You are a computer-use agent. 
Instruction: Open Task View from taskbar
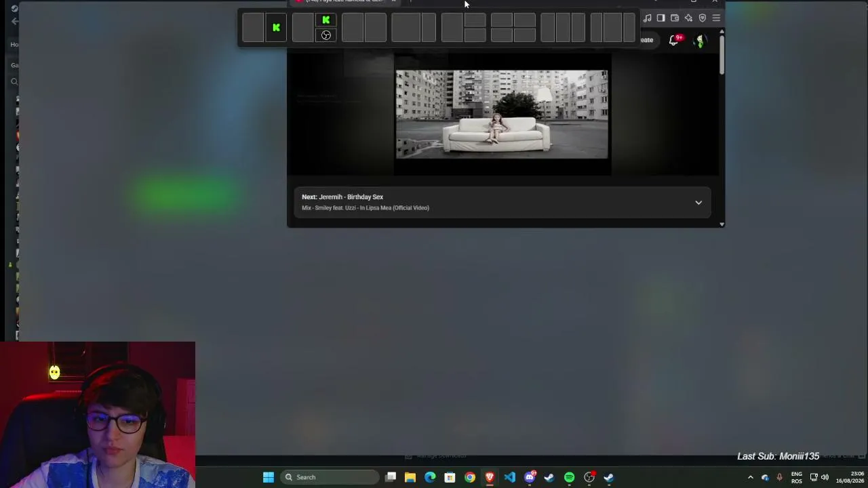391,477
